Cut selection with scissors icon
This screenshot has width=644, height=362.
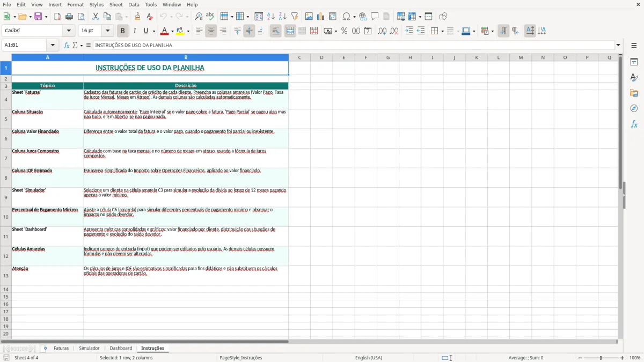(95, 17)
